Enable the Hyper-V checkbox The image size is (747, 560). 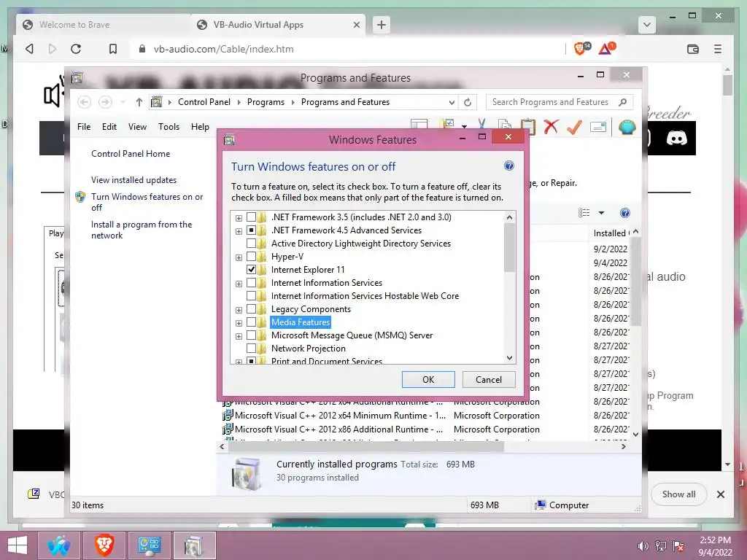tap(251, 257)
